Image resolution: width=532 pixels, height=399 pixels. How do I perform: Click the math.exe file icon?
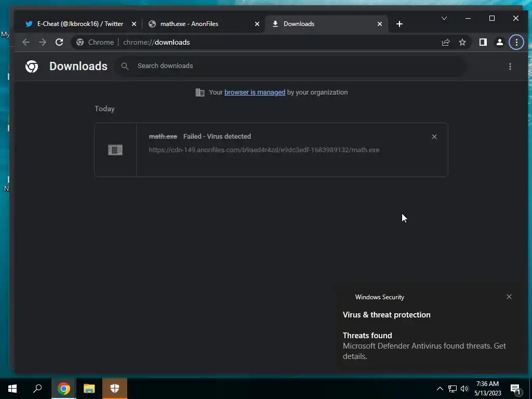click(x=115, y=150)
